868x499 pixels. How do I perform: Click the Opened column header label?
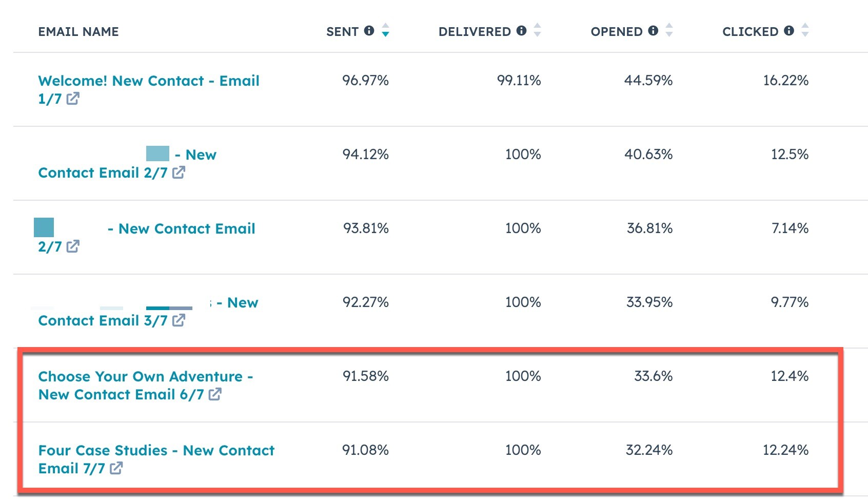(x=616, y=32)
